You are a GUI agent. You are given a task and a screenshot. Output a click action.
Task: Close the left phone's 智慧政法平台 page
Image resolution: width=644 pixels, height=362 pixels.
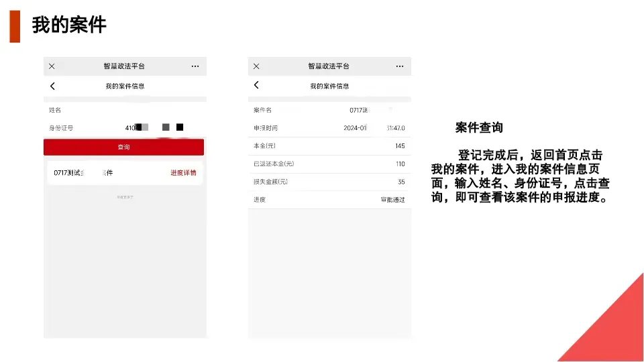[x=52, y=66]
